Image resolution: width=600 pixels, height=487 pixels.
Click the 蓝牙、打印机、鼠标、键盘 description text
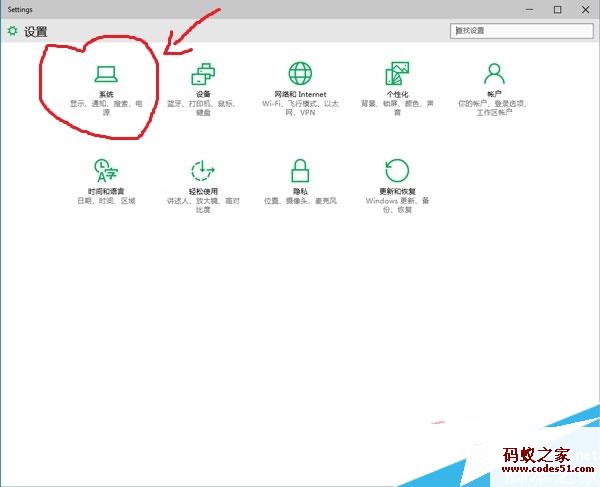tap(203, 108)
